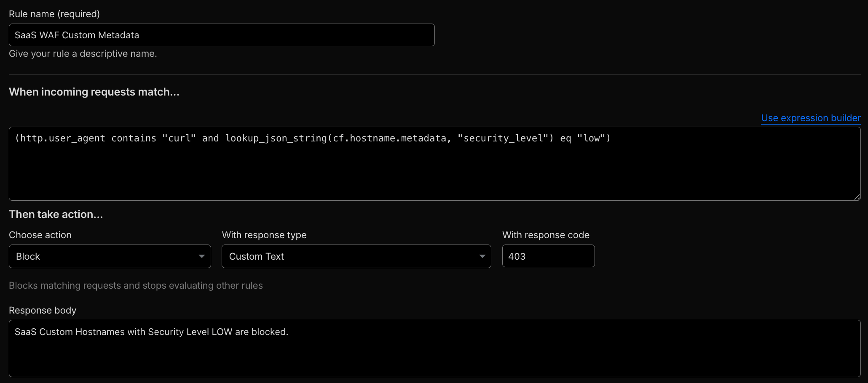Select the SaaS Custom Hostnames response message
Viewport: 868px width, 383px height.
coord(152,332)
